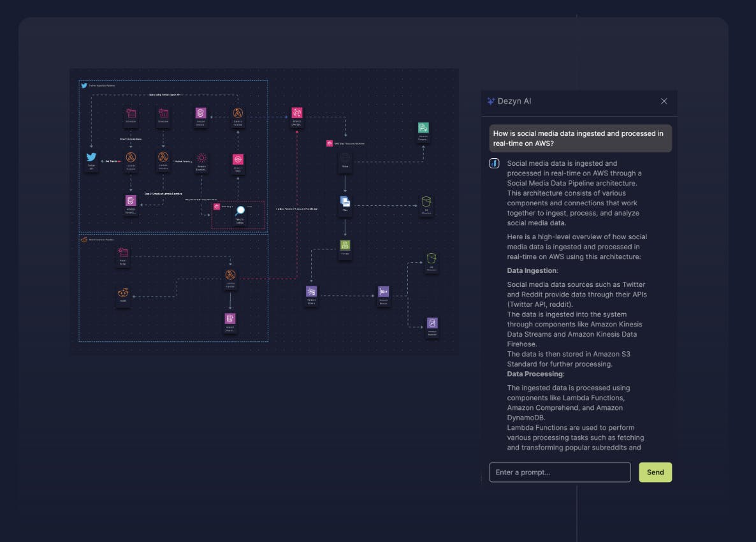Click the user question bubble about social media data
Viewport: 756px width, 542px height.
pyautogui.click(x=581, y=138)
